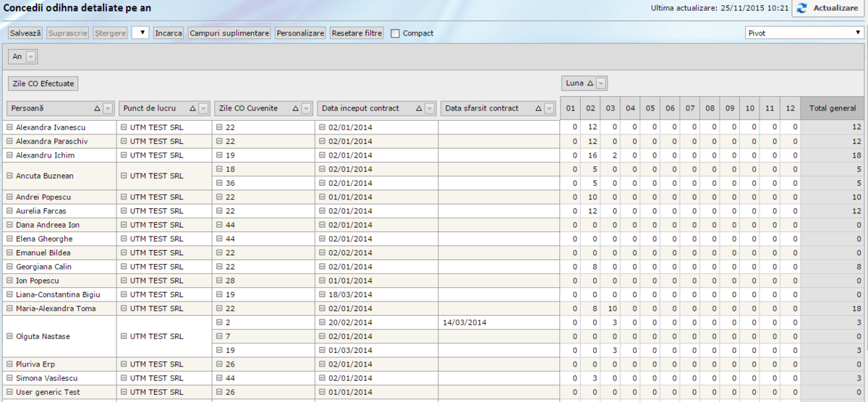Click the Zile CO Efectuate data field

[43, 84]
